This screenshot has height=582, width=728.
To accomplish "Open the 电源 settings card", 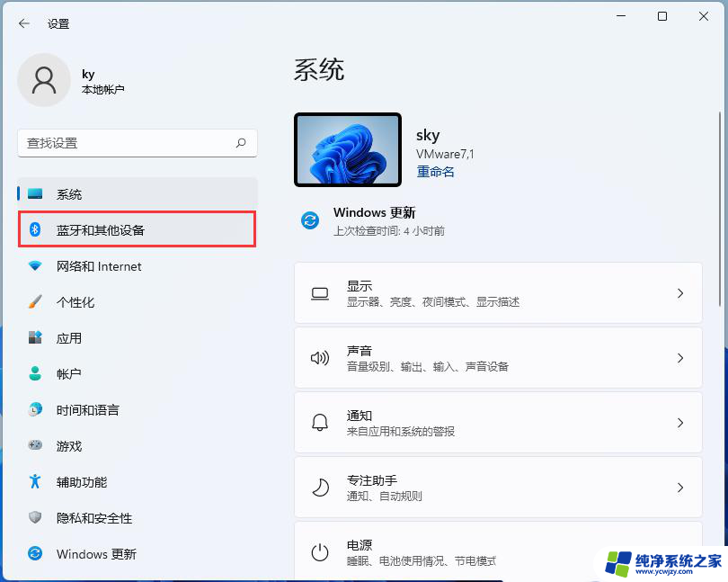I will [498, 551].
